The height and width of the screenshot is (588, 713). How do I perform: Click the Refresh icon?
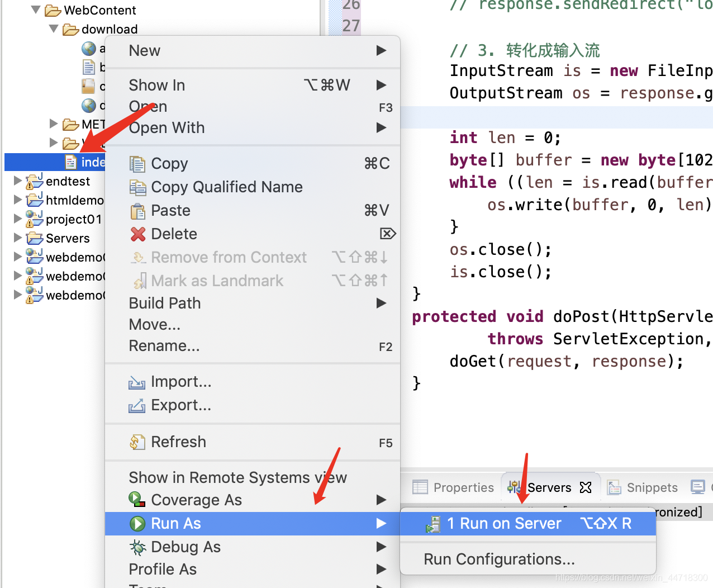[x=137, y=442]
